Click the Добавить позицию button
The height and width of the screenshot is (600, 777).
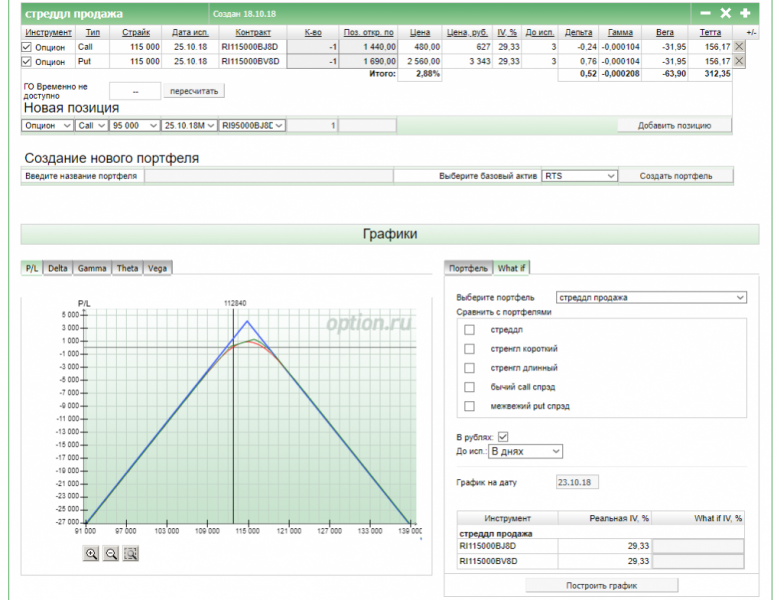(x=673, y=125)
